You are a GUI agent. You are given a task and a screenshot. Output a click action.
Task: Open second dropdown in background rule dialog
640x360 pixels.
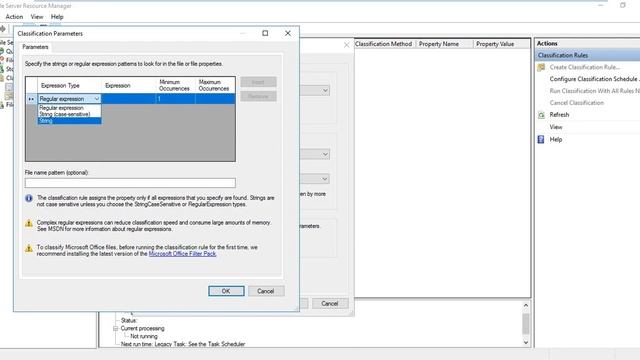[x=325, y=154]
